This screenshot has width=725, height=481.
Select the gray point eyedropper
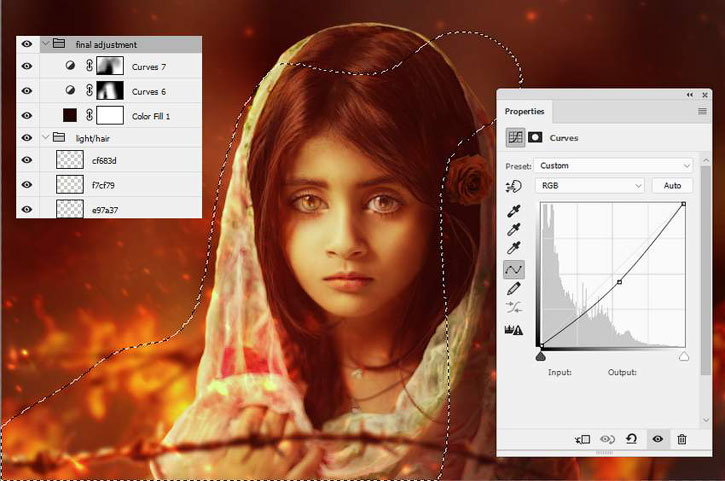coord(514,229)
